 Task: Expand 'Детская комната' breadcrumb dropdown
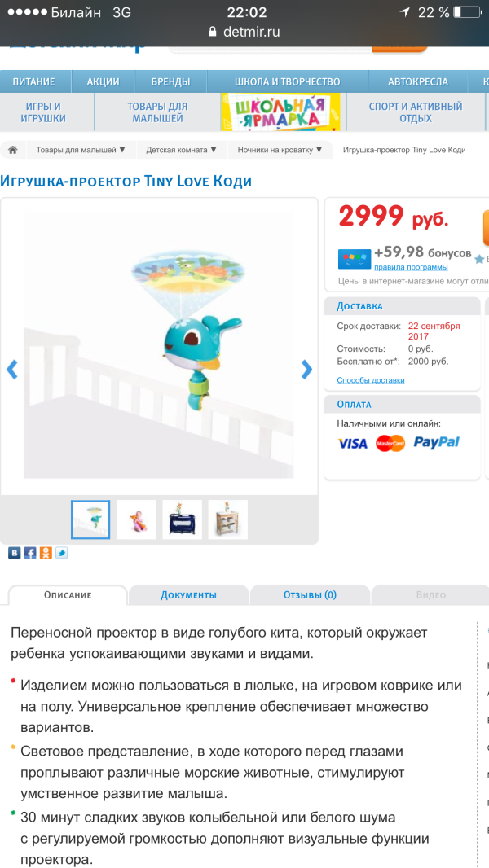pos(182,150)
